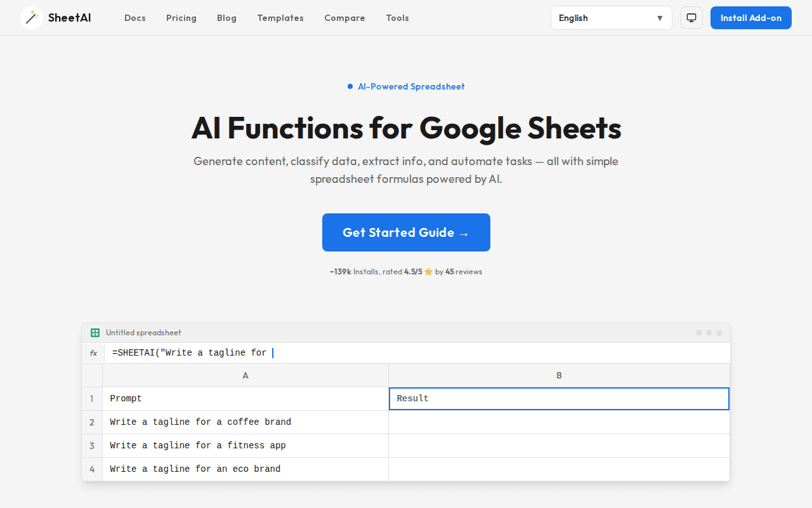This screenshot has height=508, width=812.
Task: Click the installs and rating text
Action: coord(406,272)
